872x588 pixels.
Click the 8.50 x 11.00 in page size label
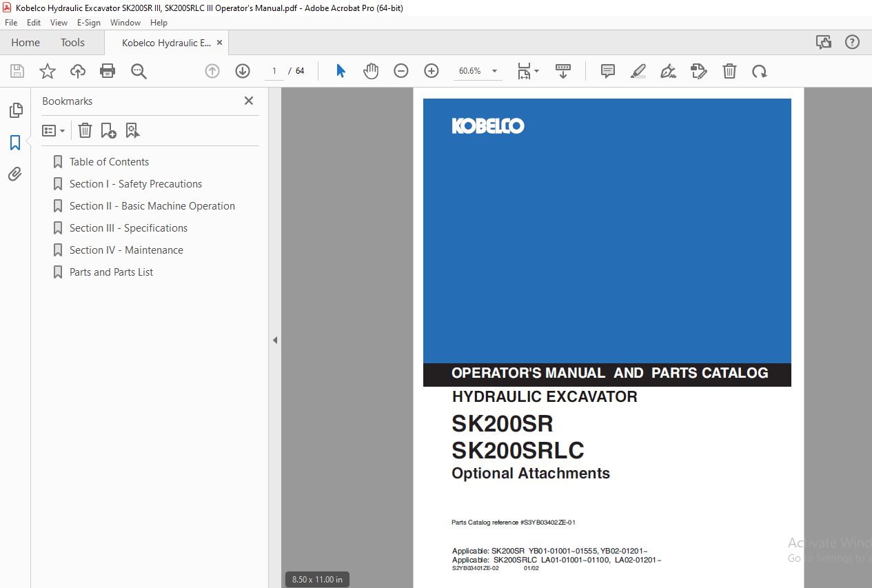coord(317,579)
